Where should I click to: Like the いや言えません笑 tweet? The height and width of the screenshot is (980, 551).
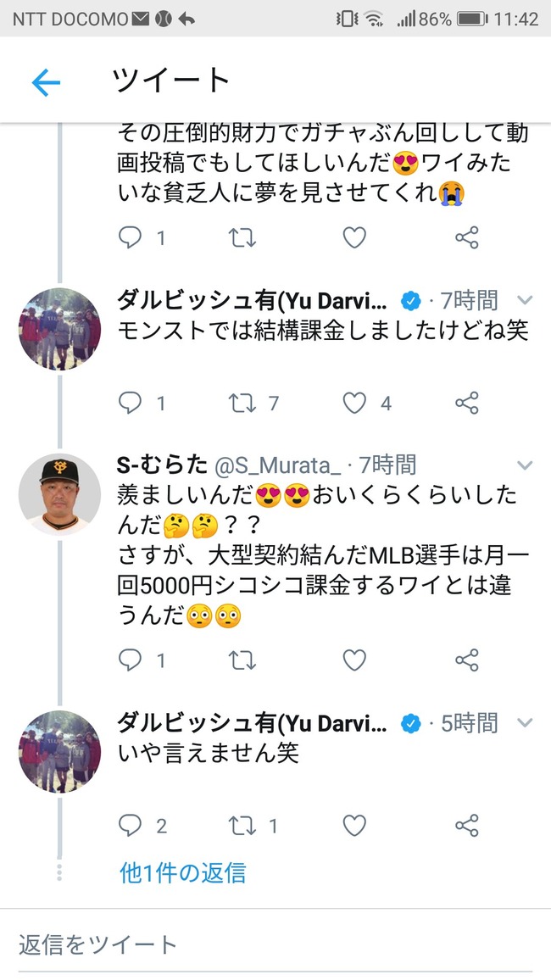(354, 826)
